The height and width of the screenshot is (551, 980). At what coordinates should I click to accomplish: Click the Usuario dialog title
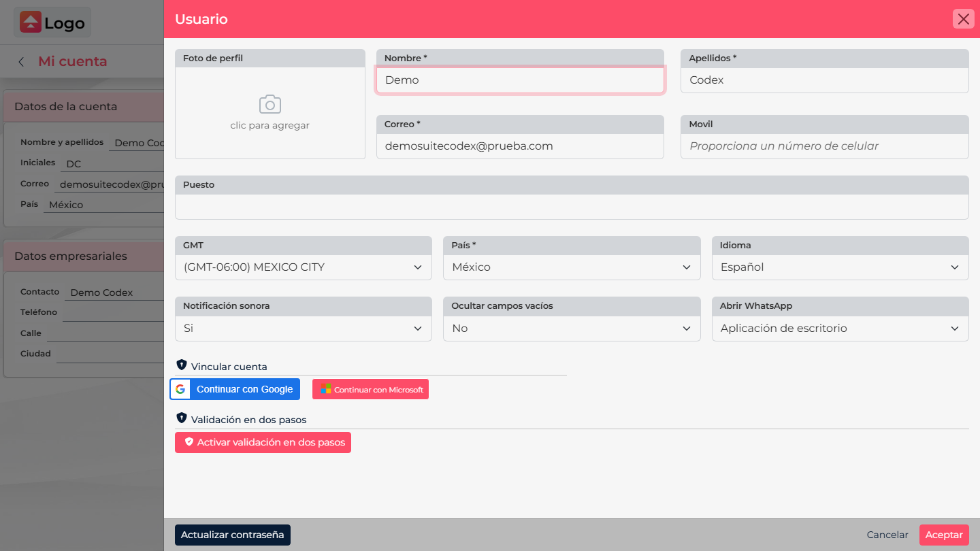[x=201, y=19]
